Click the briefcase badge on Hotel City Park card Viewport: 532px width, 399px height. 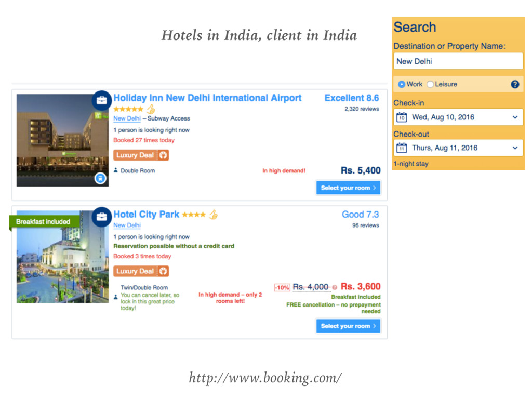click(101, 217)
